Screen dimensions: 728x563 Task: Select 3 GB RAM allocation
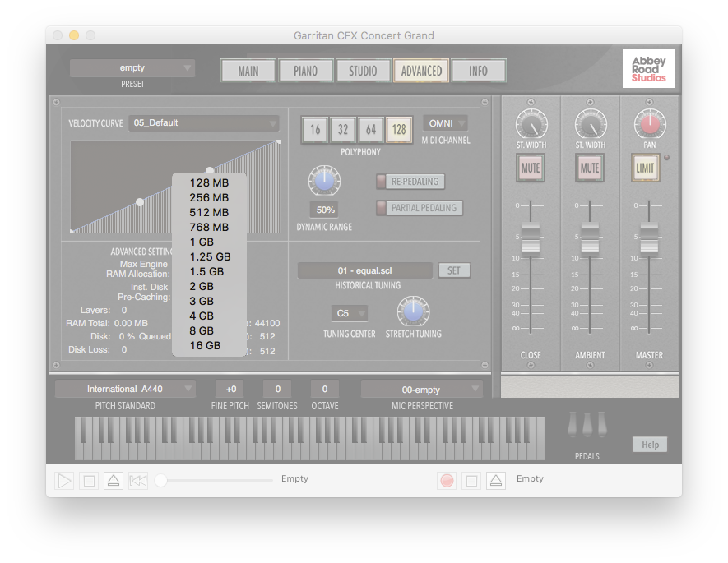[x=209, y=302]
